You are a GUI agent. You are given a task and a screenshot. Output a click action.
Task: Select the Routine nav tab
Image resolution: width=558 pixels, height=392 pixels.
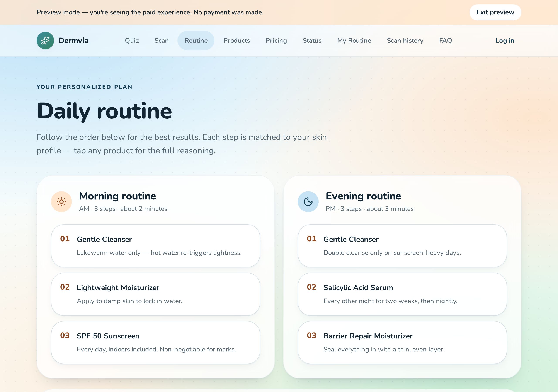(196, 41)
